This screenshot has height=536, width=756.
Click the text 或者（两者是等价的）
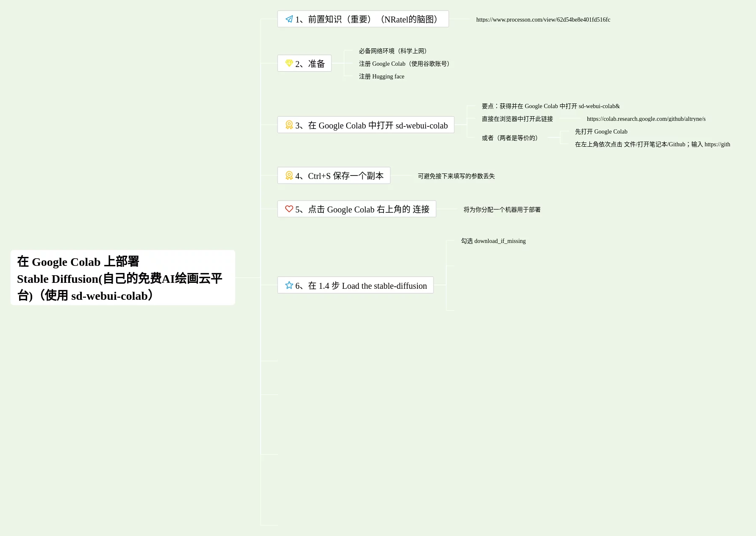510,138
